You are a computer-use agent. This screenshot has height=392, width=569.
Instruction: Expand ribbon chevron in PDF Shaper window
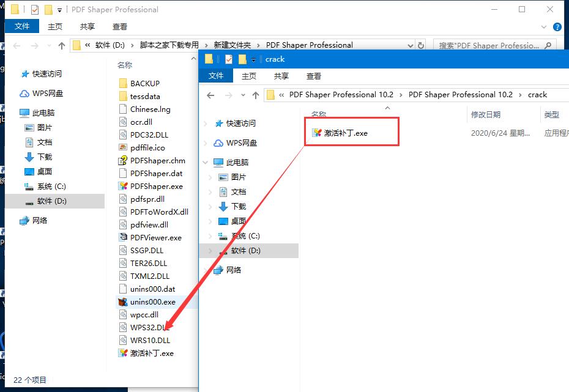pos(543,27)
